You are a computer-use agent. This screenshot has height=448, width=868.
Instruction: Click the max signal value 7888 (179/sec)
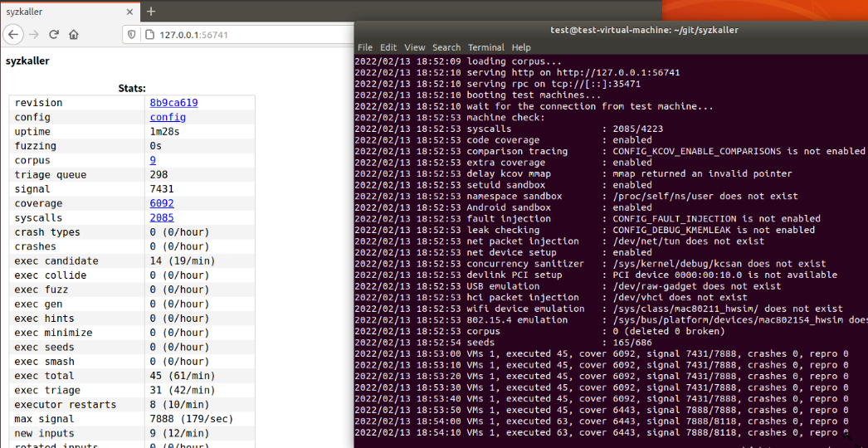(x=192, y=419)
